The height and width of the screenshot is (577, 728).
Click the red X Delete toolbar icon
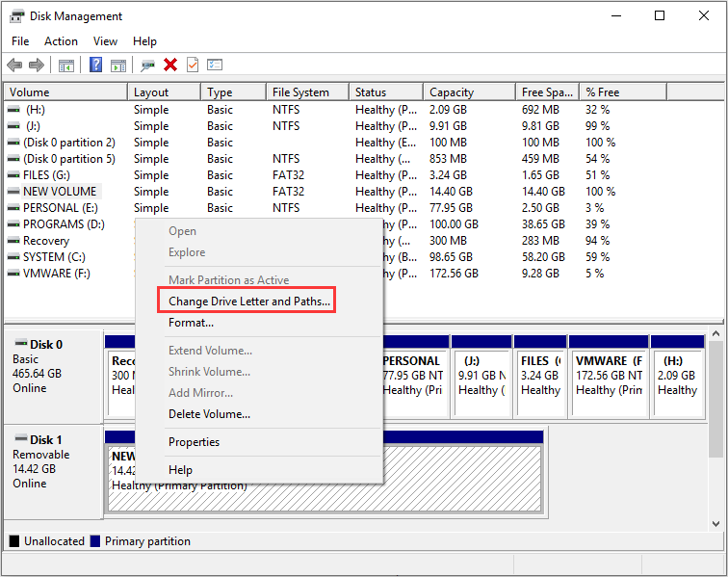(x=170, y=65)
